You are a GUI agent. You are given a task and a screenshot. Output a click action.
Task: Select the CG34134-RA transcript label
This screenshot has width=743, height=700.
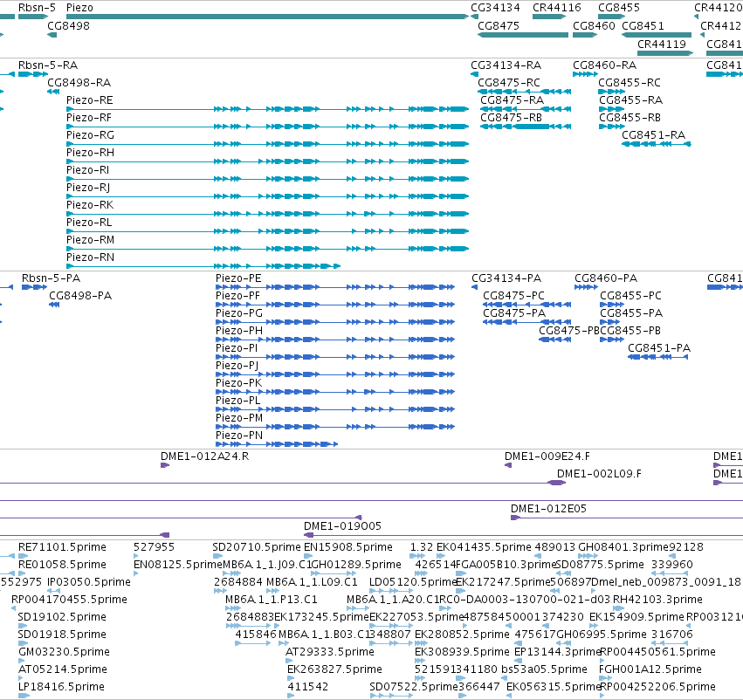(x=506, y=65)
